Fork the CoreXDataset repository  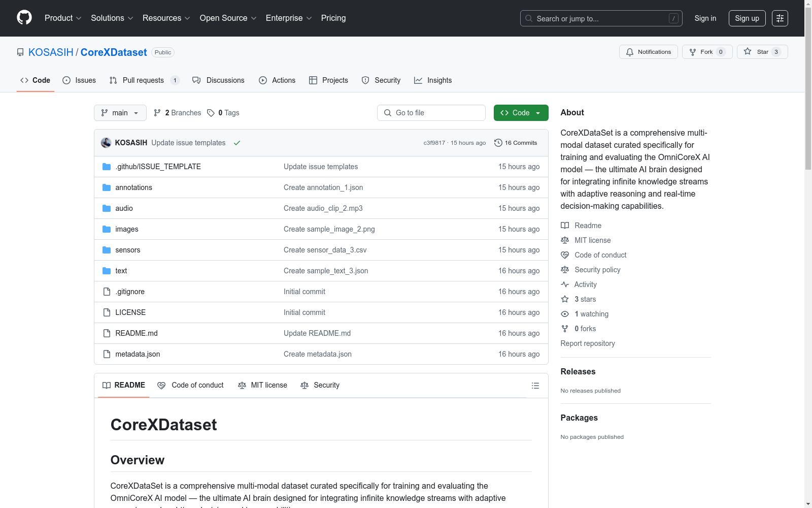(x=707, y=52)
